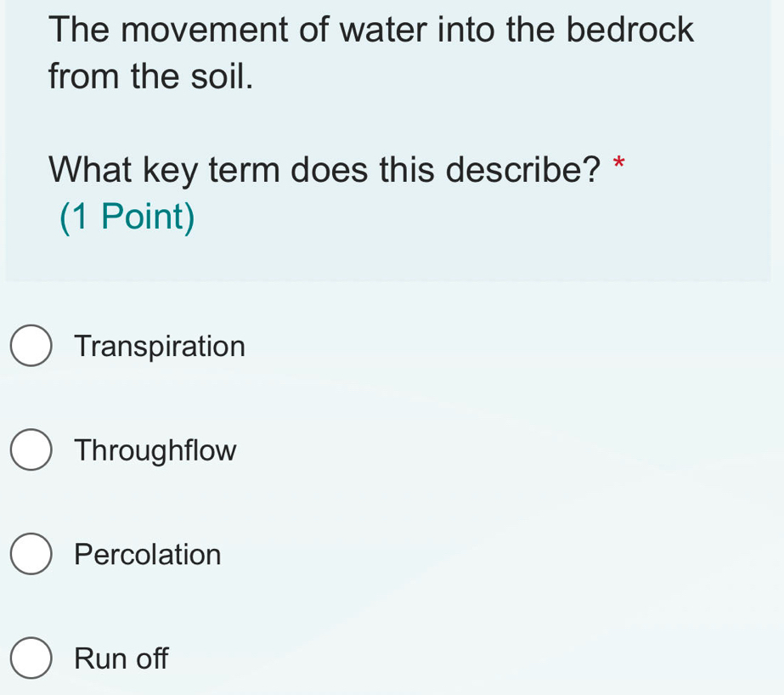Image resolution: width=784 pixels, height=695 pixels.
Task: Click the empty circle beside Transpiration
Action: coord(31,346)
